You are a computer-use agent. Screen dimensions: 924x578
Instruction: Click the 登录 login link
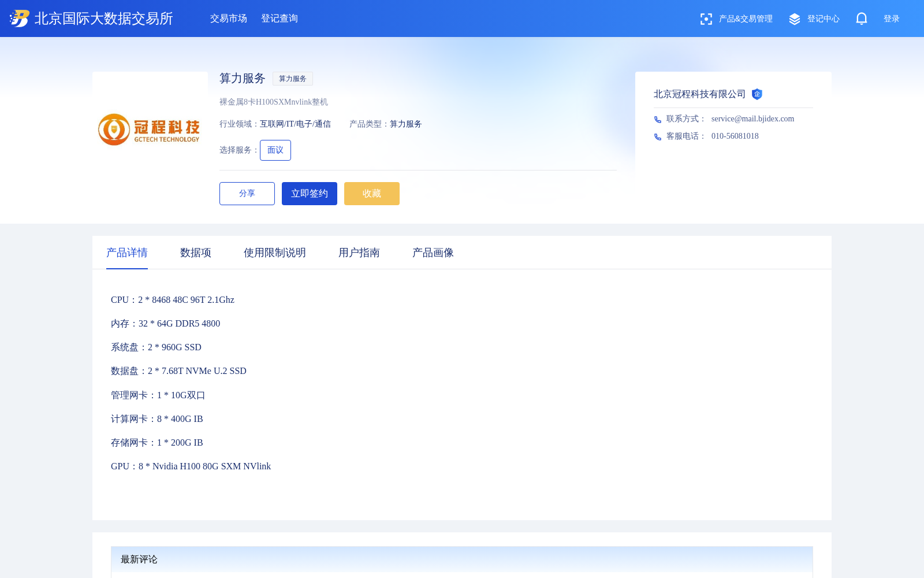click(892, 19)
